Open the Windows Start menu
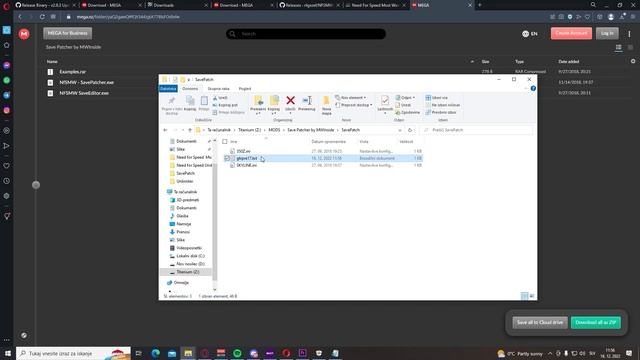The height and width of the screenshot is (360, 640). (7, 353)
